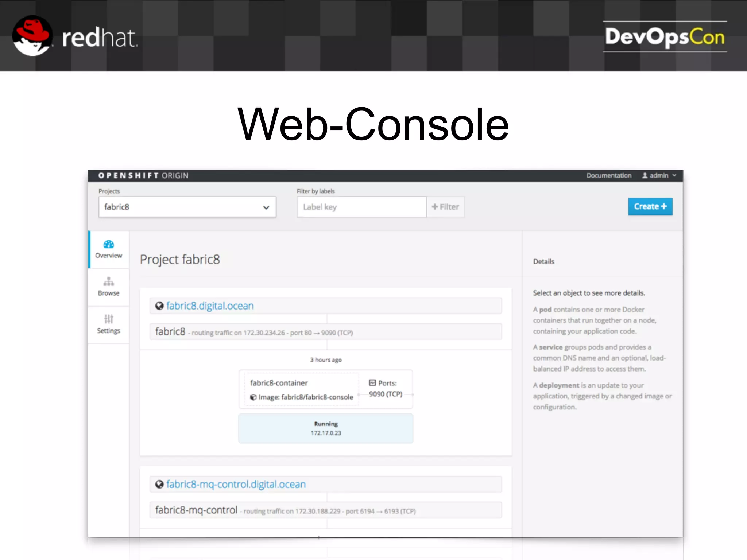Click the 'Project fabric8' heading
This screenshot has width=747, height=560.
click(x=180, y=260)
